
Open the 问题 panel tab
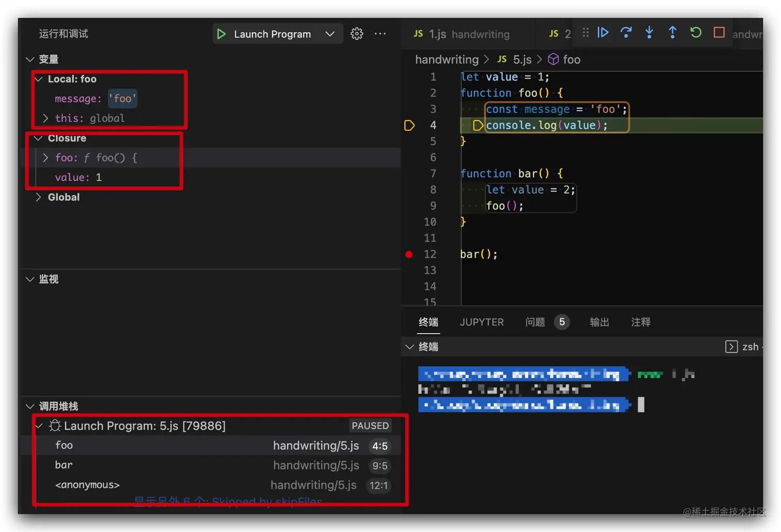click(x=535, y=322)
